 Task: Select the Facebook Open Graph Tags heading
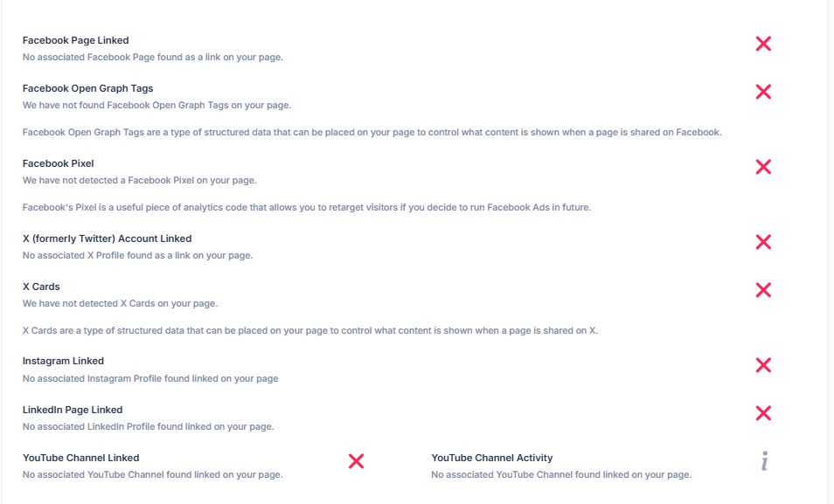tap(88, 88)
